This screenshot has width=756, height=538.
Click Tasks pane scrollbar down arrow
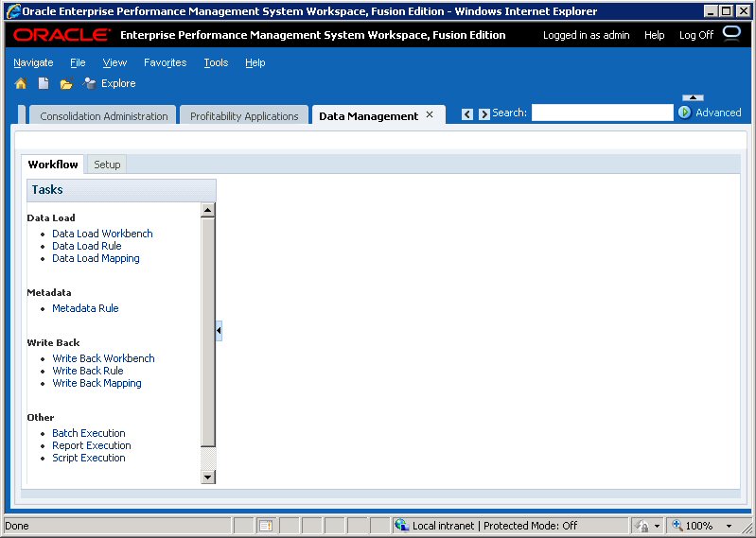(208, 477)
